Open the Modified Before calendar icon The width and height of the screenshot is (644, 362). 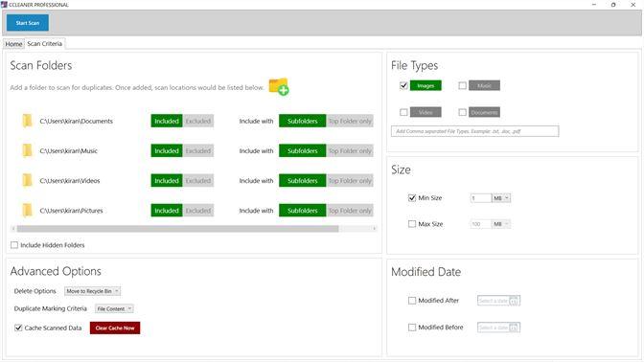[x=515, y=328]
